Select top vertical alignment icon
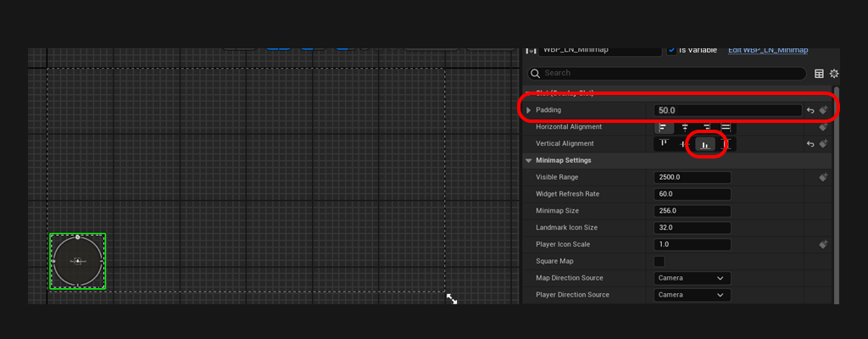Viewport: 868px width, 339px height. coord(664,144)
